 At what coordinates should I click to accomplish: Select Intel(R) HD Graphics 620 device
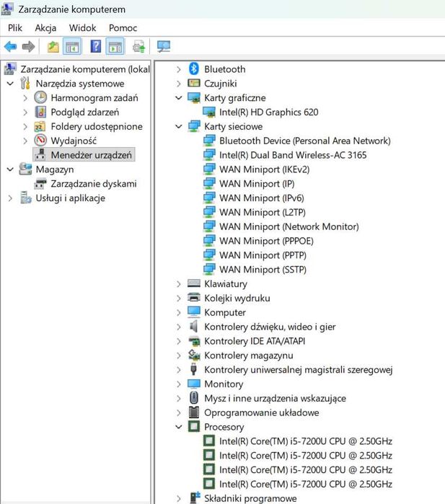(269, 112)
